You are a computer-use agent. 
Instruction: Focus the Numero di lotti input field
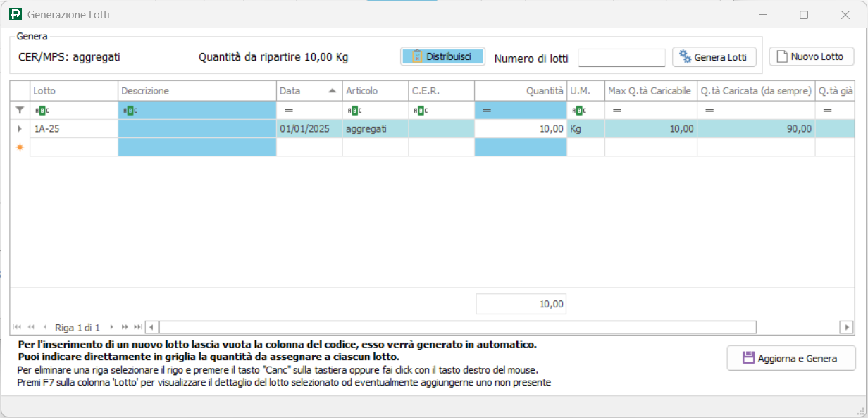coord(621,58)
